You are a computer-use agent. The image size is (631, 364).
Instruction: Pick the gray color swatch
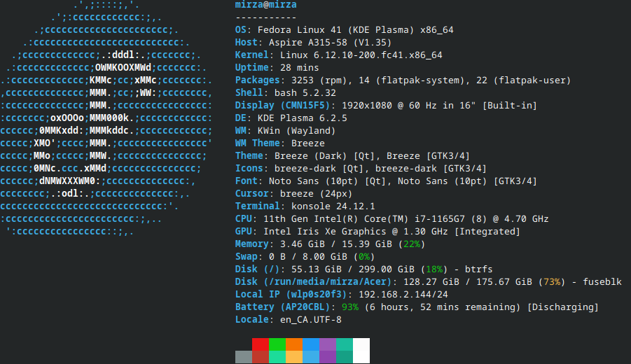point(244,357)
